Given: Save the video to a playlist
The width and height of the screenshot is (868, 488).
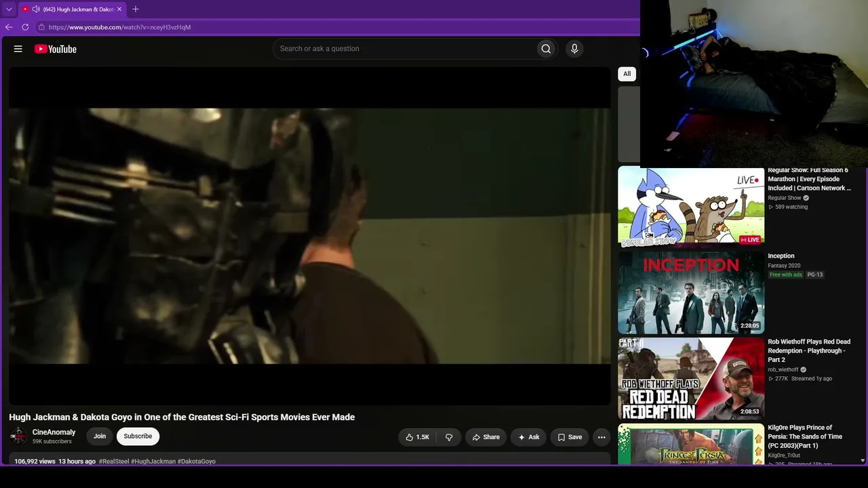Looking at the screenshot, I should (x=570, y=437).
